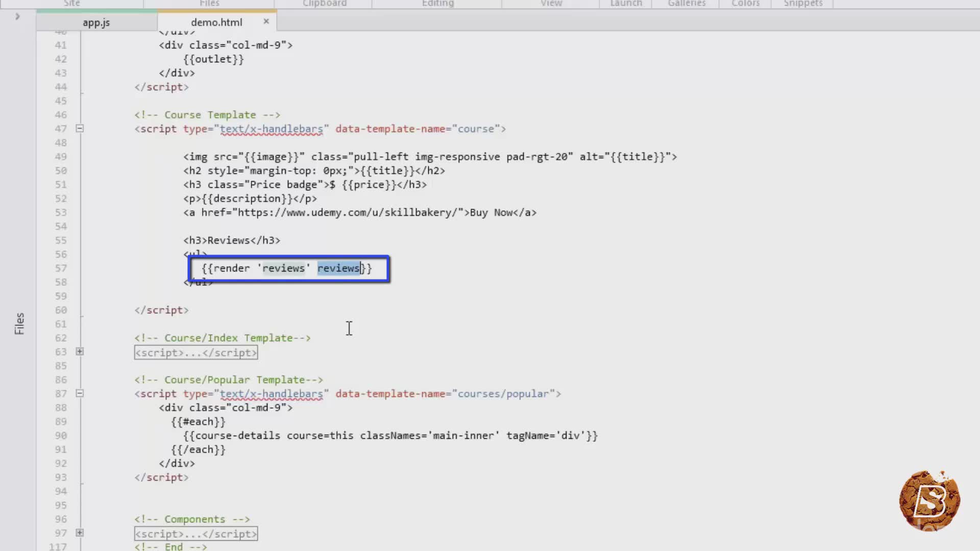Open the Colors ribbon group label
Image resolution: width=980 pixels, height=551 pixels.
coord(746,3)
